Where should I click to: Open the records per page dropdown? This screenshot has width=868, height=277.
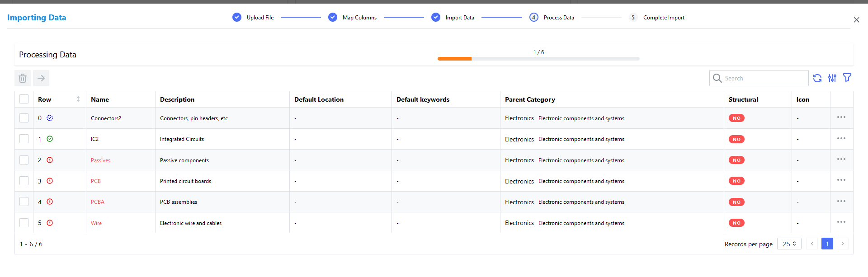(789, 244)
